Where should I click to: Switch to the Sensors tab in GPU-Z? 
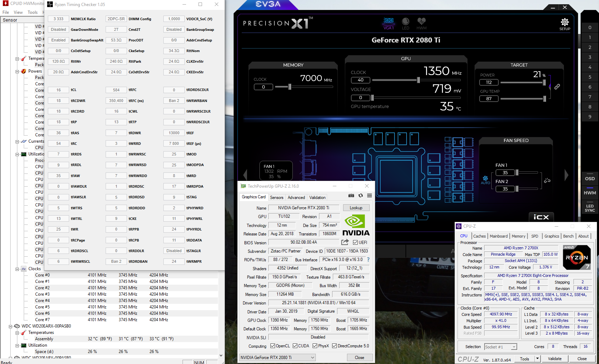pos(276,198)
